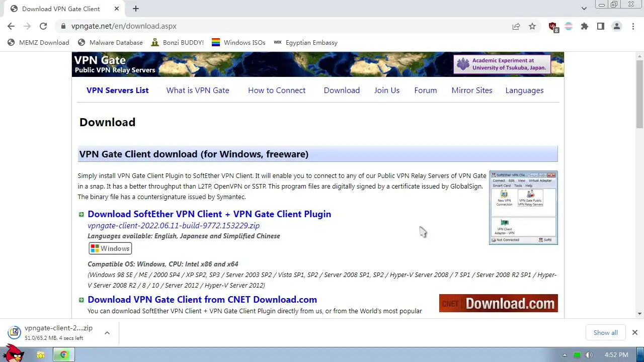Click the vpngate-client zip file name link
Screen dimensions: 644x362
pos(174,226)
